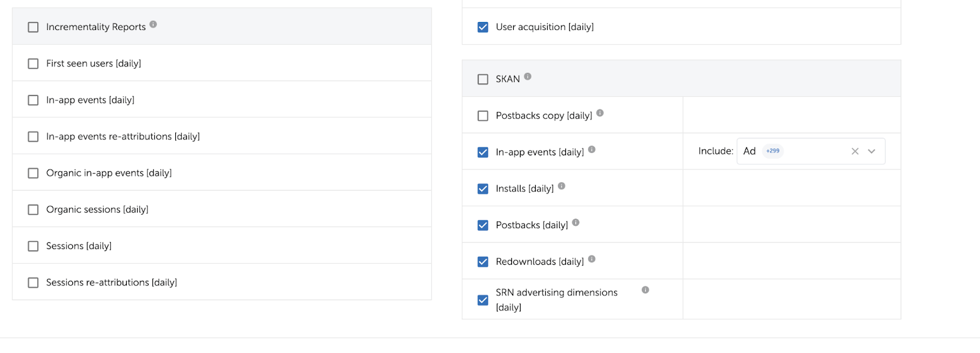This screenshot has height=353, width=980.
Task: Enable the Incrementality Reports checkbox
Action: point(33,27)
